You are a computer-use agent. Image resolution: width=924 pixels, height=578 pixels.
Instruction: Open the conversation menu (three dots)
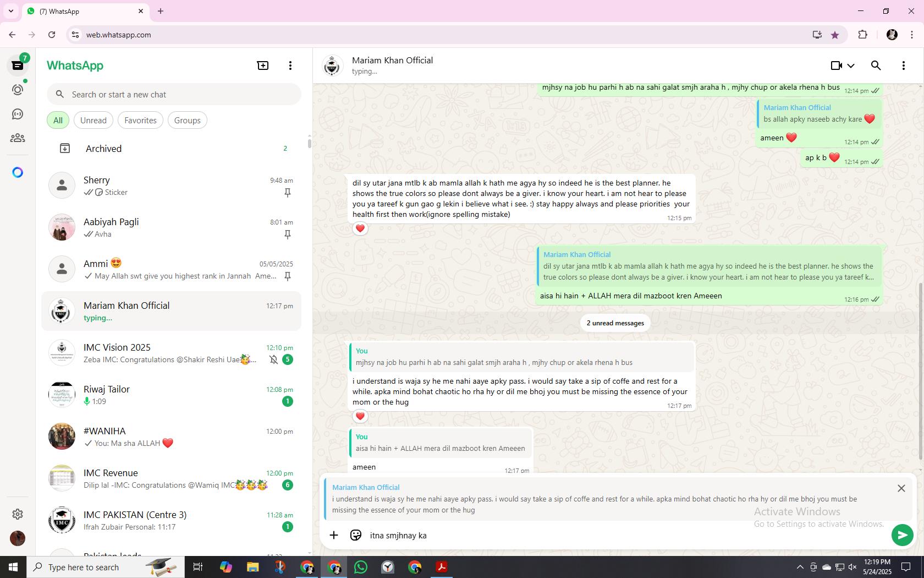pyautogui.click(x=903, y=66)
